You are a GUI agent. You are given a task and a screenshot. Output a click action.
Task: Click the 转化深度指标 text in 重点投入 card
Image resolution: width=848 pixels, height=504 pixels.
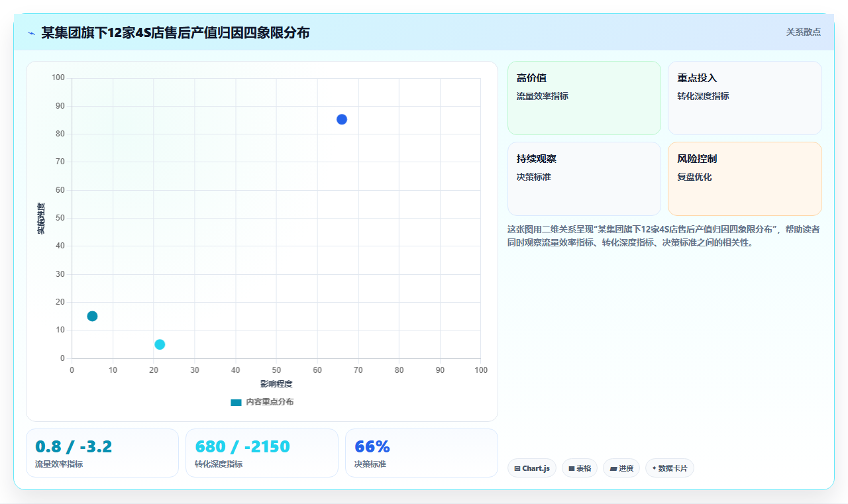(x=703, y=96)
